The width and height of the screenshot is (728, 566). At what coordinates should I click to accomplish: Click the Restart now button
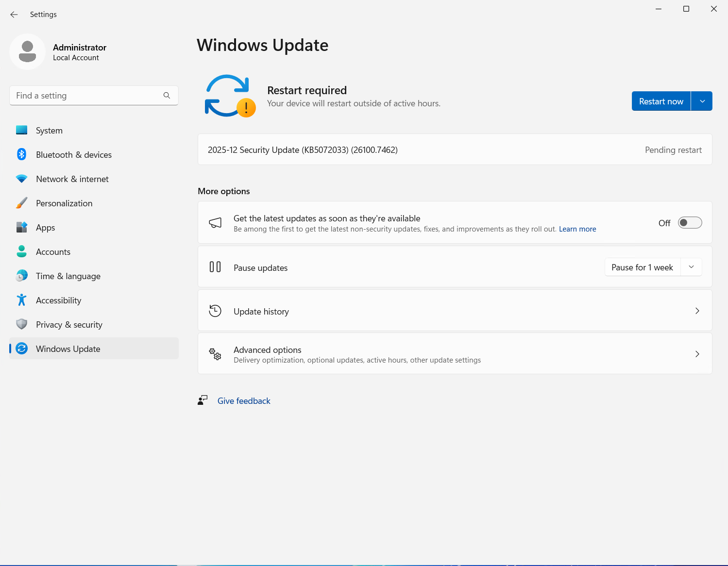(x=661, y=101)
